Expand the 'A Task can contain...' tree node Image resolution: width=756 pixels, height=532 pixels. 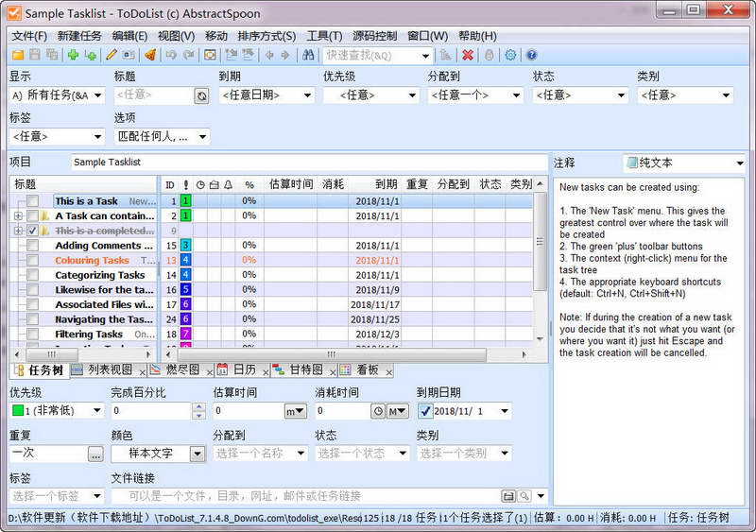tap(18, 215)
